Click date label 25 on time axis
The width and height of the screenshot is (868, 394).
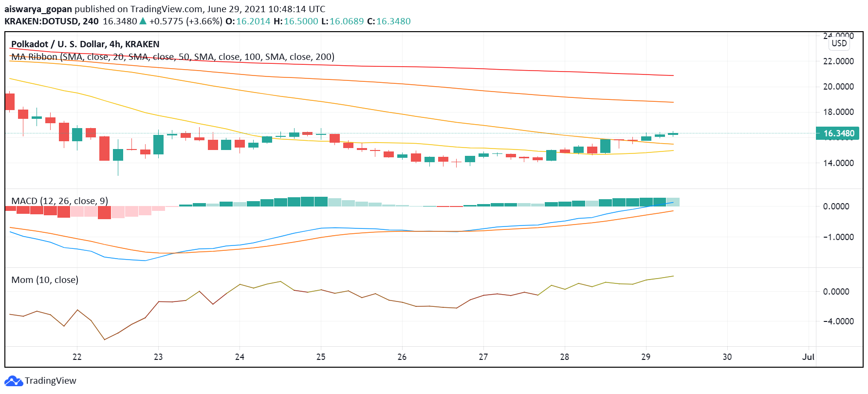click(321, 357)
